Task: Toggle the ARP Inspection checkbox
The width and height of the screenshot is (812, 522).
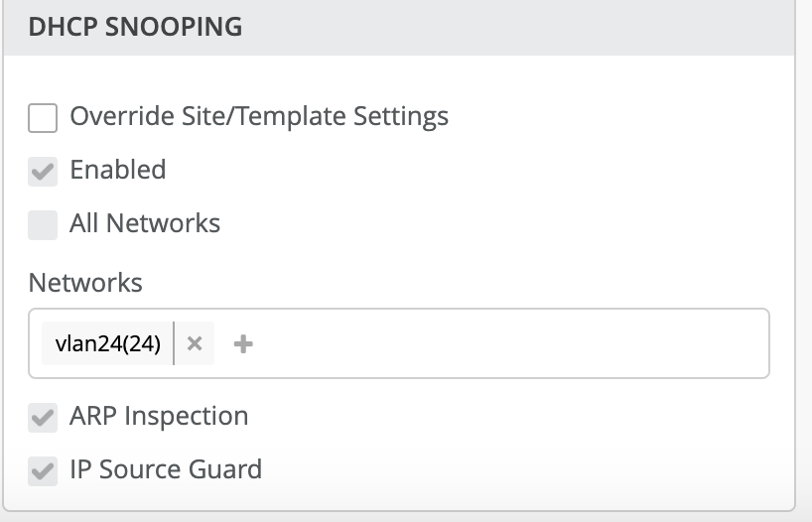Action: pyautogui.click(x=43, y=417)
